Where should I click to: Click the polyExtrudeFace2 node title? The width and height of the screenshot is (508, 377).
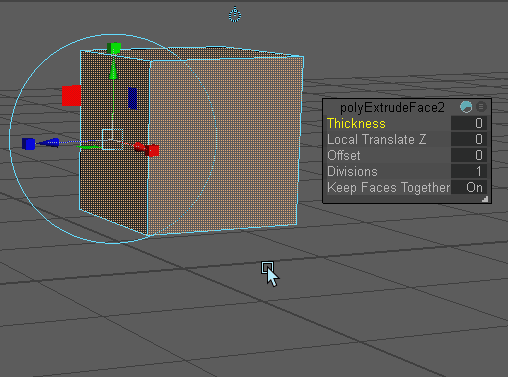[392, 108]
